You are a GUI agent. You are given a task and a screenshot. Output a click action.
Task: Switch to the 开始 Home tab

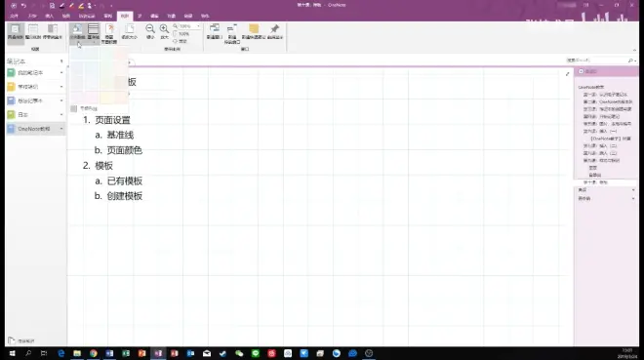(32, 16)
